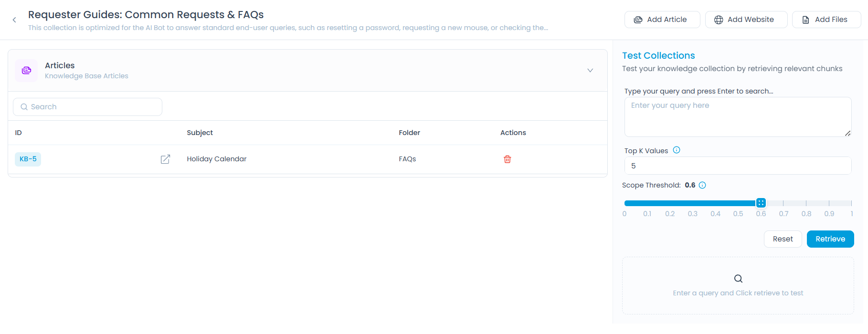Click the purple Articles section icon
868x334 pixels.
(26, 71)
